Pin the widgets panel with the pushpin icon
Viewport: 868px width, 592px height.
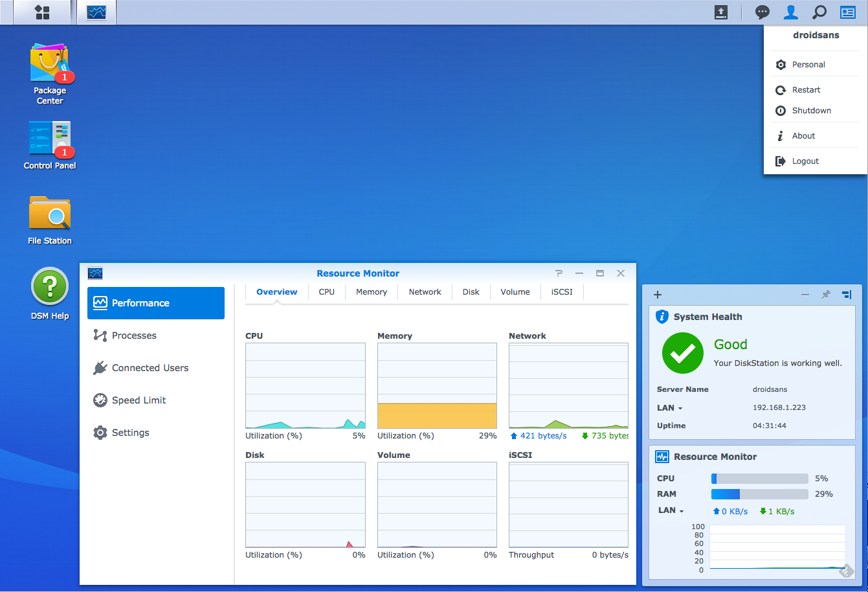[826, 295]
